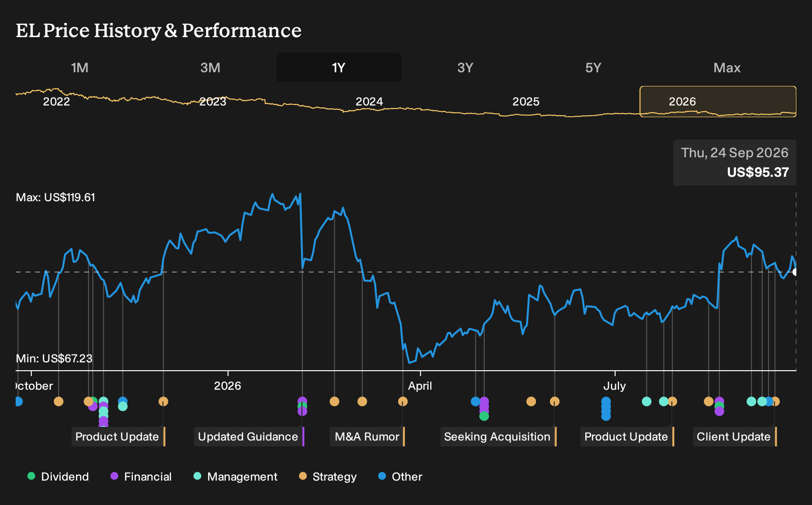
Task: Click the first teal Management dot after July
Action: click(646, 401)
